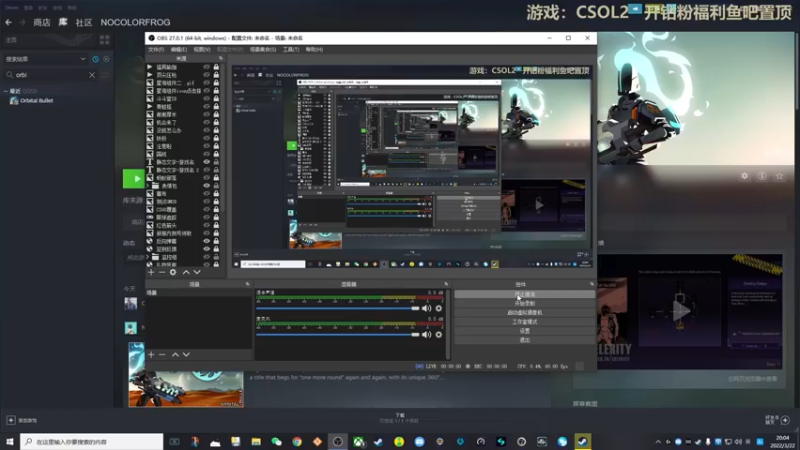The image size is (800, 450).
Task: Click highlighted streaming button in controls
Action: 524,294
